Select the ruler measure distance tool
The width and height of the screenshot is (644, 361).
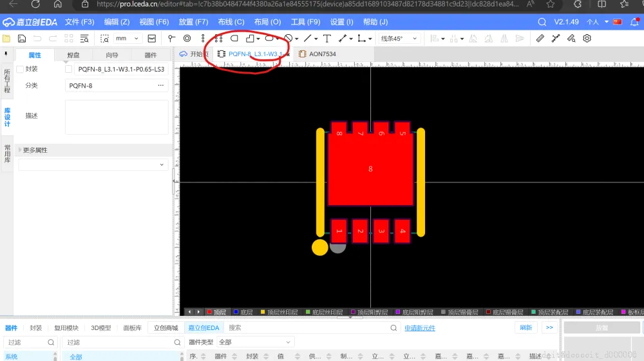click(x=540, y=39)
